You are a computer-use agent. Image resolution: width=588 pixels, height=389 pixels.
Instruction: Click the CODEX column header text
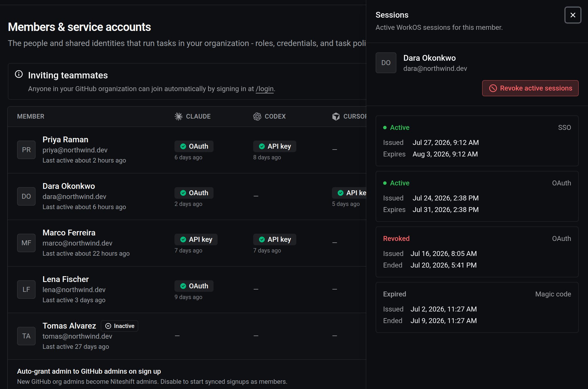[x=275, y=116]
